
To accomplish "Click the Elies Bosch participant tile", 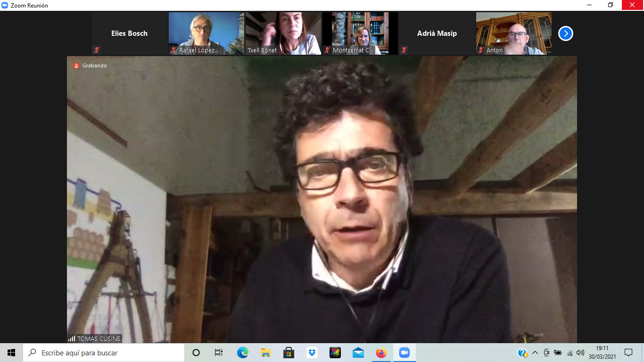I will pos(129,33).
